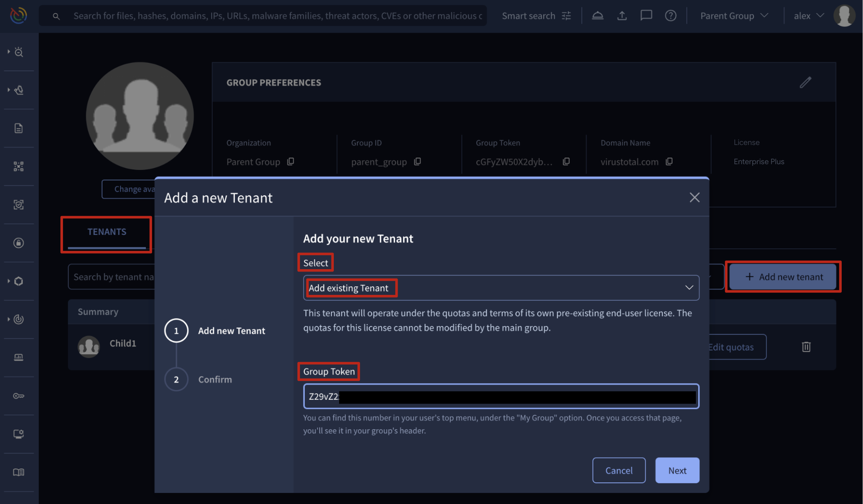The image size is (863, 504).
Task: Copy the virustotal.com domain name
Action: [669, 162]
